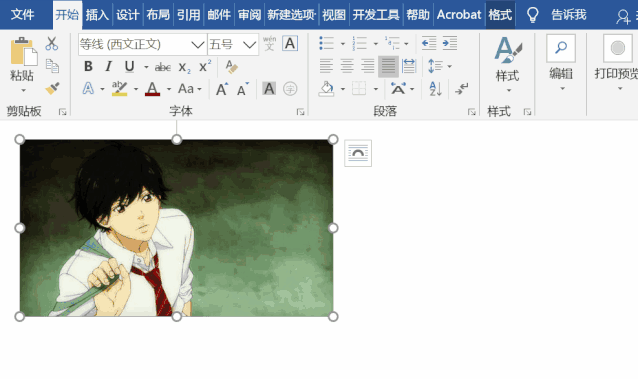Toggle Bold formatting
The width and height of the screenshot is (638, 379).
[x=88, y=66]
